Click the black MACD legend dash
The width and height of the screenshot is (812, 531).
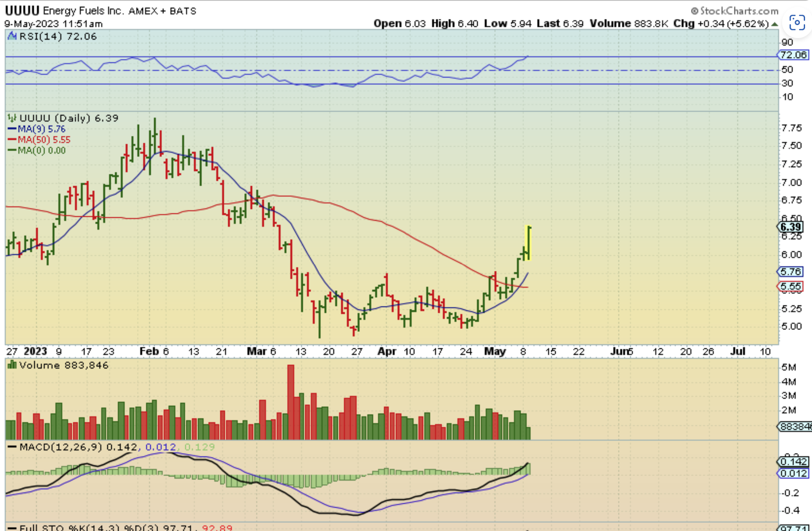coord(12,447)
